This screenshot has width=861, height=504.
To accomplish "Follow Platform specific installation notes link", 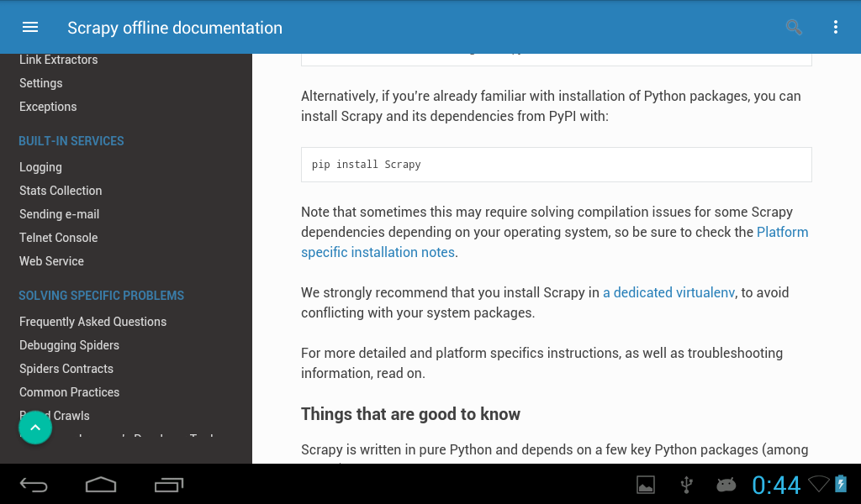I will [555, 242].
